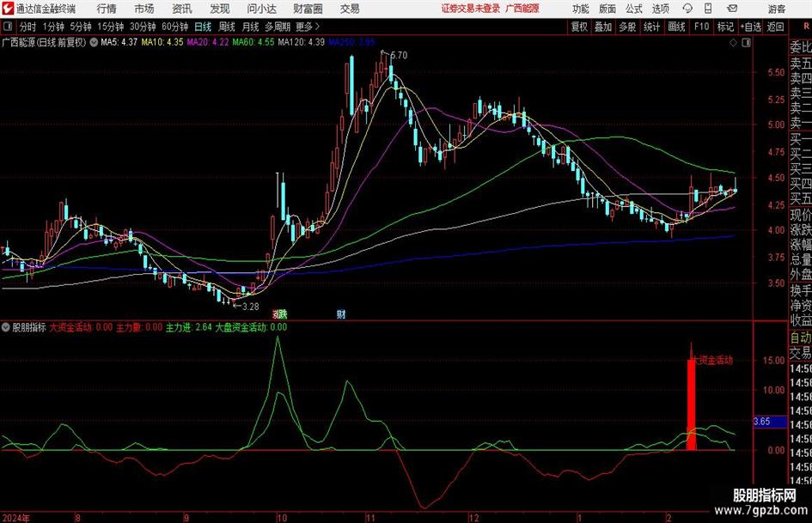The height and width of the screenshot is (523, 812).
Task: Open the 市场 menu
Action: pos(144,9)
